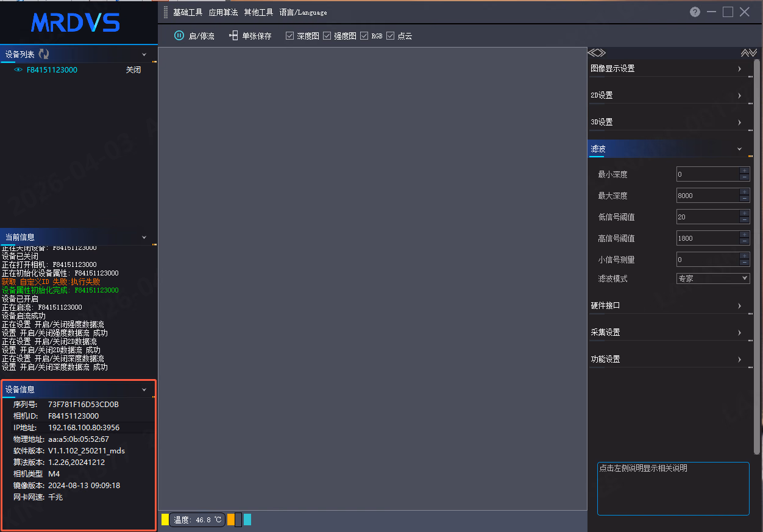Screen dimensions: 763x532
Task: Open the 基础工具 menu
Action: (x=188, y=12)
